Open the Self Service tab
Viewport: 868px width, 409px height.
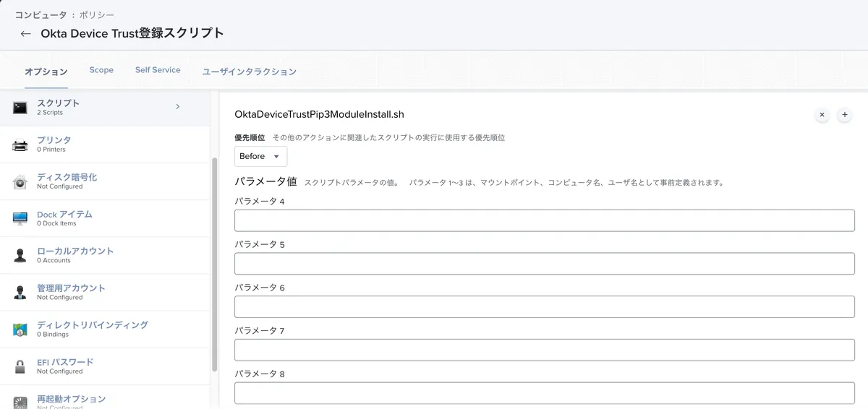[158, 70]
